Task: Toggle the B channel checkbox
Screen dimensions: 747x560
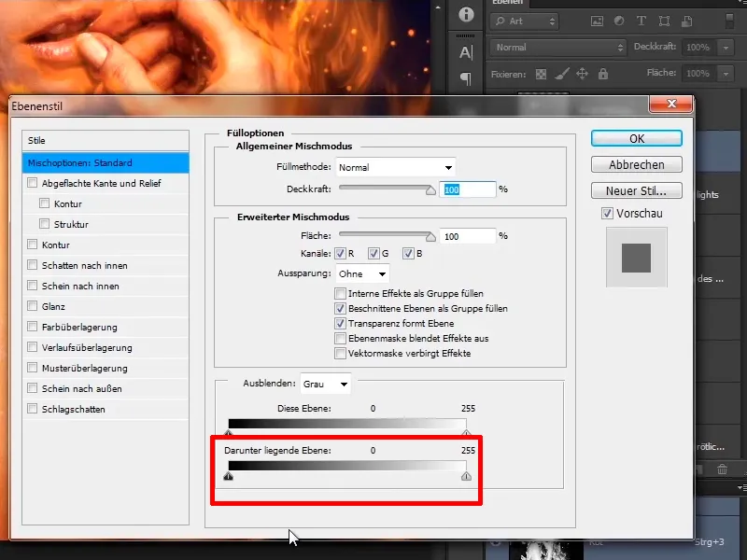Action: pos(408,253)
